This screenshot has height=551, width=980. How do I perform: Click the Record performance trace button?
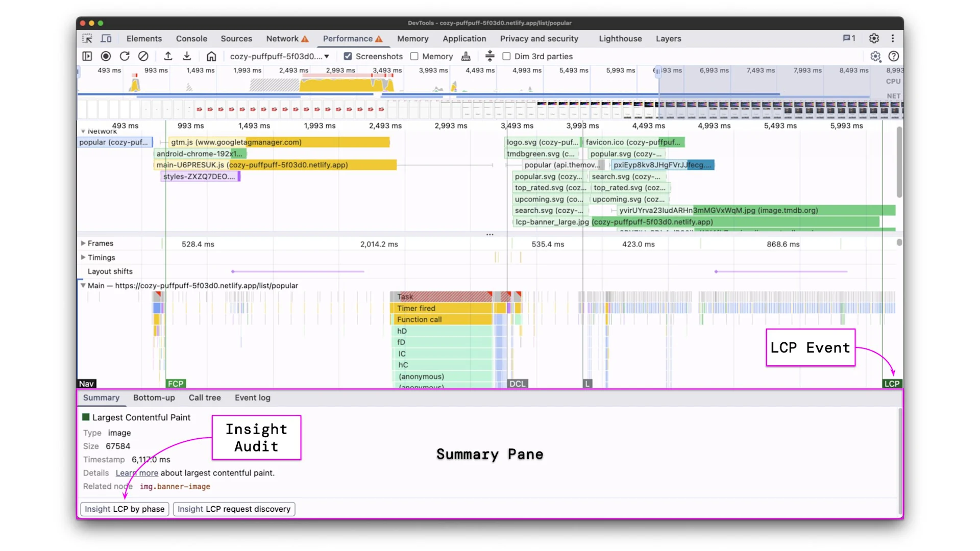[106, 56]
